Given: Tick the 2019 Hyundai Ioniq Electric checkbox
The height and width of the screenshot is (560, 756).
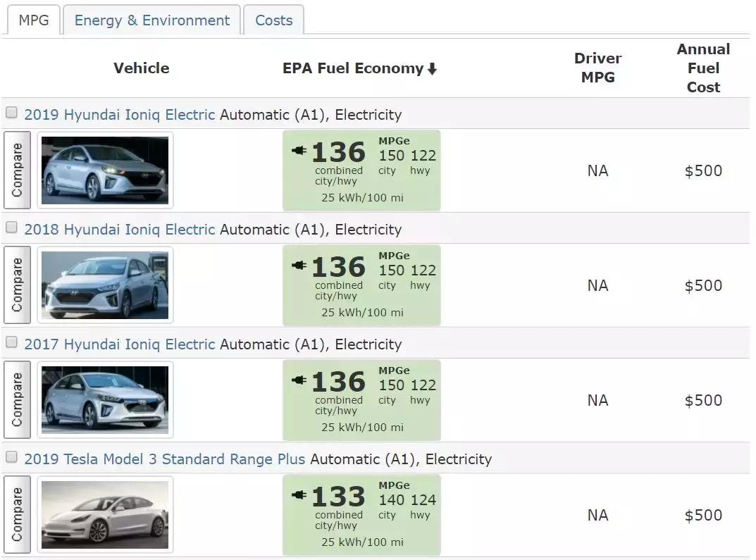Looking at the screenshot, I should click(11, 113).
